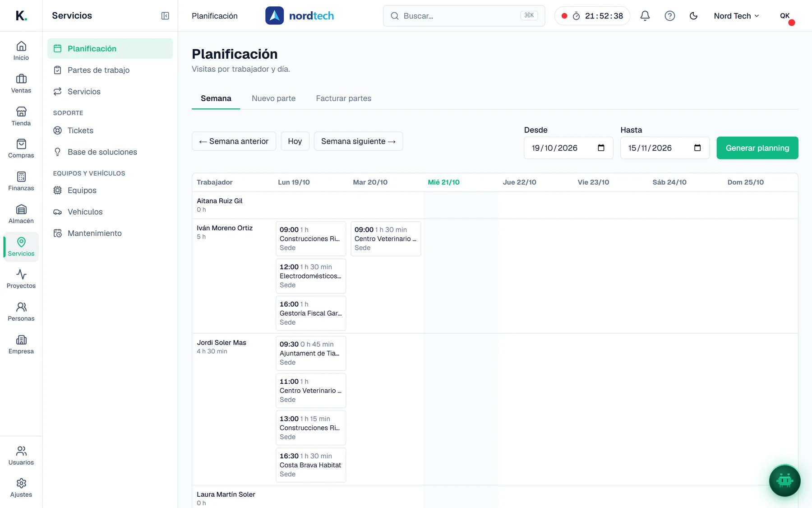Open the Hasta date calendar picker
Screen dimensions: 812x508
[x=697, y=148]
